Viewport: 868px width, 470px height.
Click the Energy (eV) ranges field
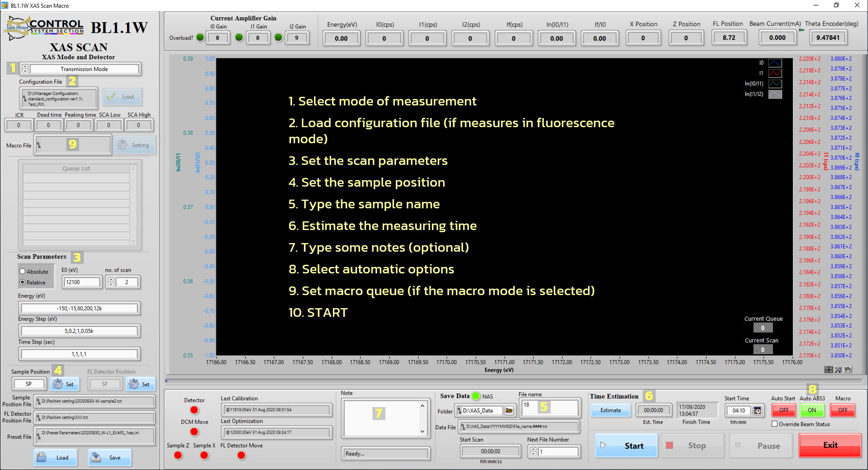pos(79,308)
